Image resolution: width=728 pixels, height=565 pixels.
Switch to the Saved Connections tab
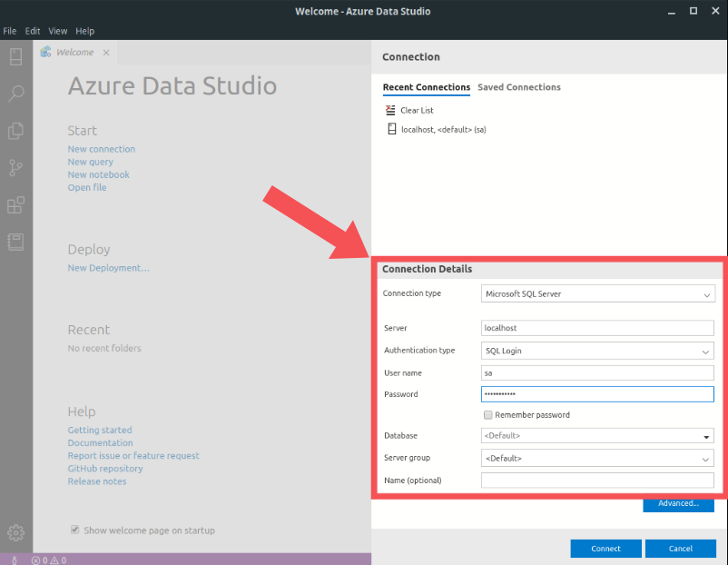[x=519, y=87]
